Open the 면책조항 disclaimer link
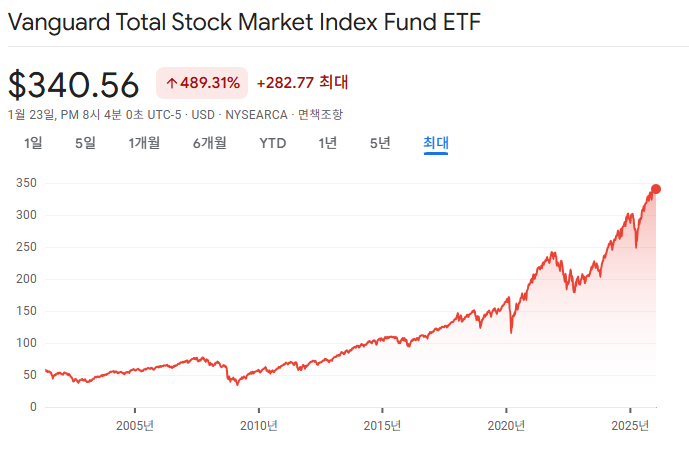The height and width of the screenshot is (452, 689). 322,115
